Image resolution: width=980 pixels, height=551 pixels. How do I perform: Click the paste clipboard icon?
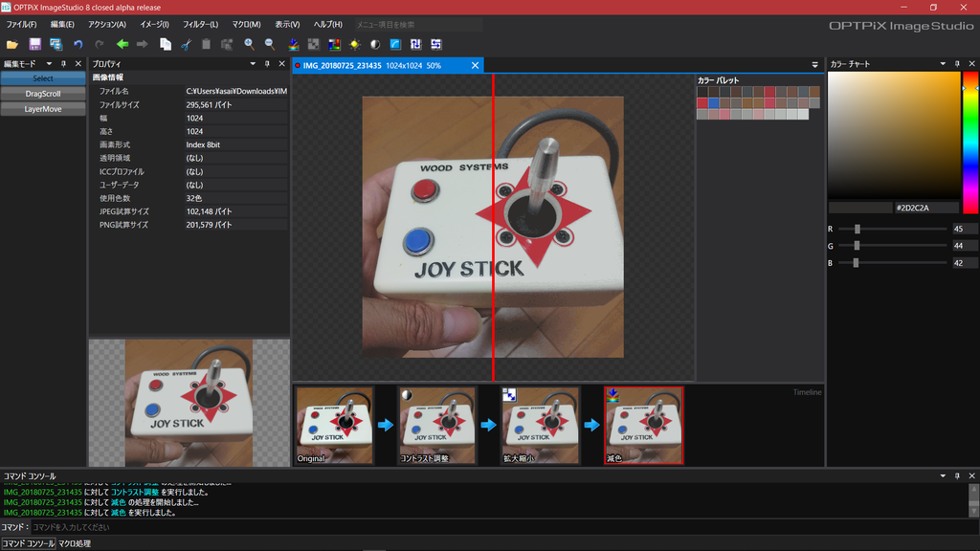(x=207, y=44)
